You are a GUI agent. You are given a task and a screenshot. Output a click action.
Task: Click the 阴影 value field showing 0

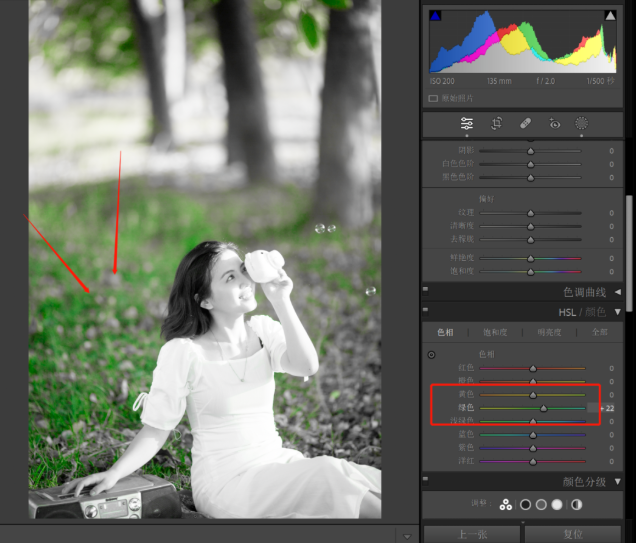pyautogui.click(x=611, y=151)
